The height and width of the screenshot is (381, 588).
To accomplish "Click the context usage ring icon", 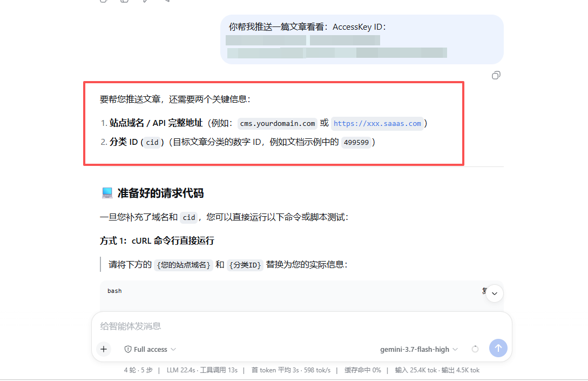I will (475, 349).
